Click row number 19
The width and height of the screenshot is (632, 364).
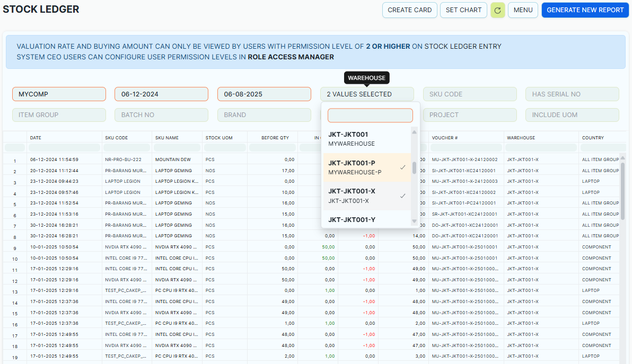tap(15, 358)
